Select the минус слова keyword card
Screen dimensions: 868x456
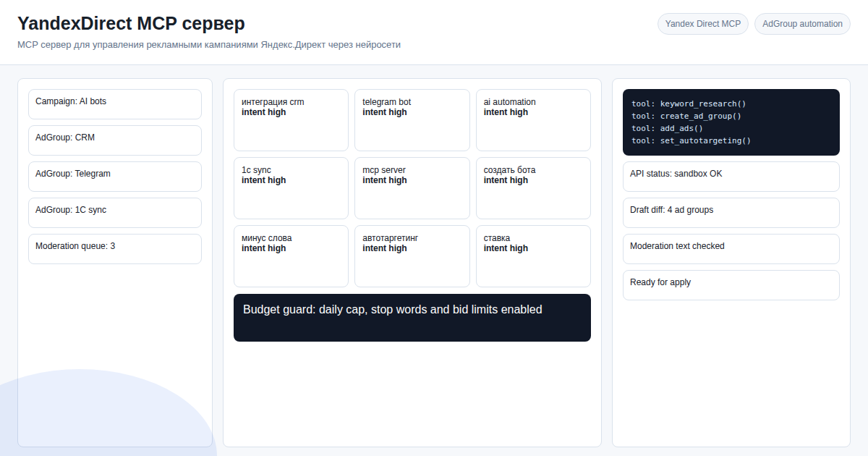point(291,256)
